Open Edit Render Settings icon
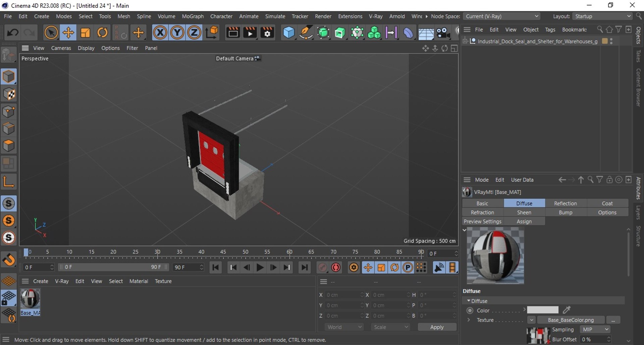 (267, 33)
